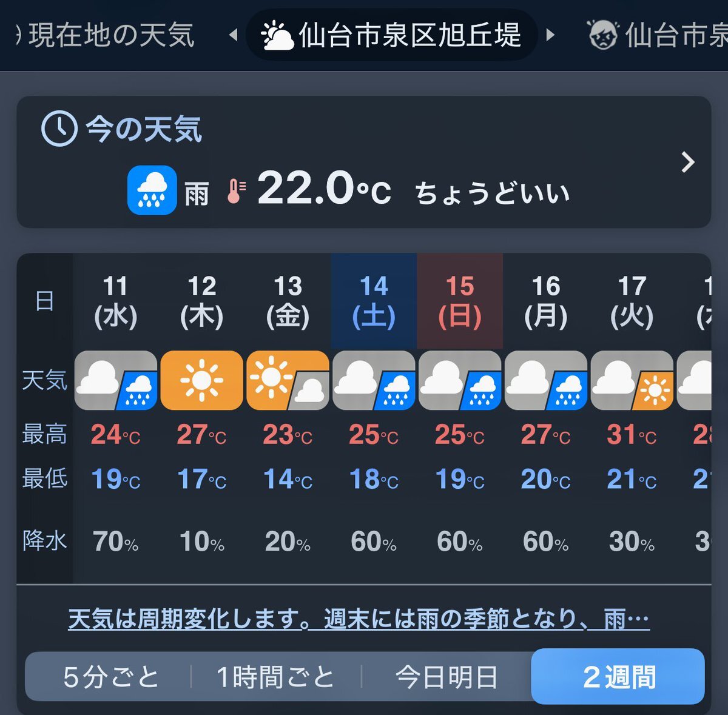The height and width of the screenshot is (715, 728).
Task: Select the 今日明日 forecast tab
Action: click(x=447, y=677)
